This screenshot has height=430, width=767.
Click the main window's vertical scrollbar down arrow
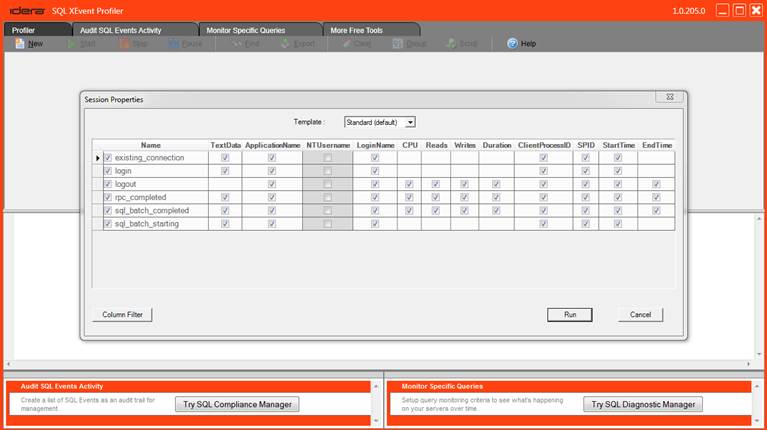coord(759,354)
